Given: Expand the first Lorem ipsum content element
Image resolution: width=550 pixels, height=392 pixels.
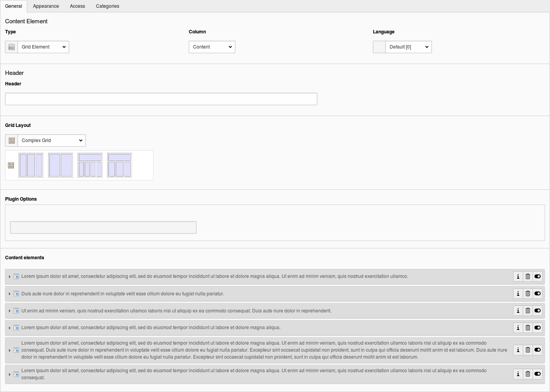Looking at the screenshot, I should 10,277.
